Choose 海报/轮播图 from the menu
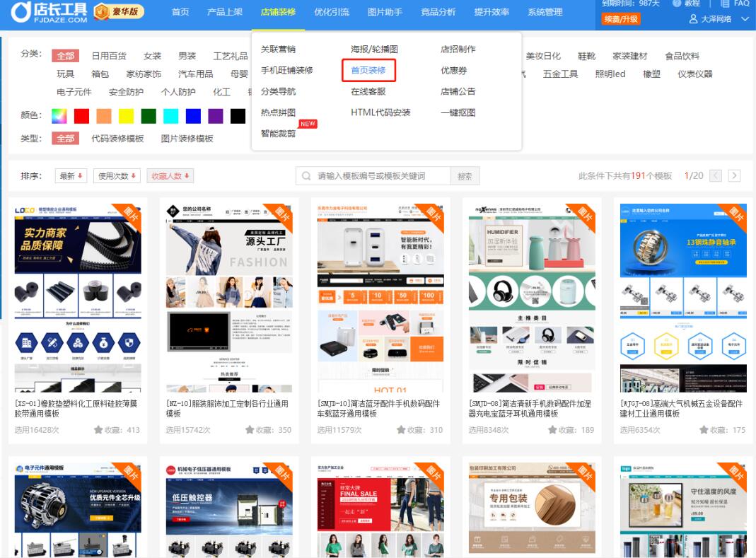 pos(375,50)
